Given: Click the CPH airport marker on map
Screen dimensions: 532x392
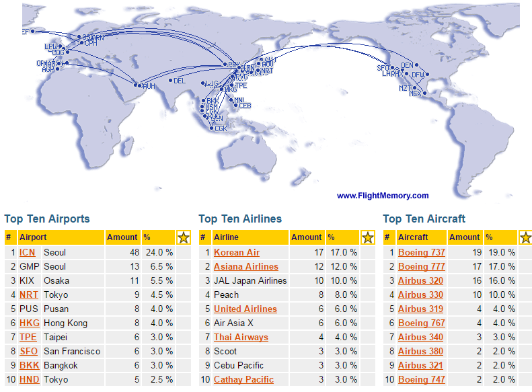Looking at the screenshot, I should point(82,43).
